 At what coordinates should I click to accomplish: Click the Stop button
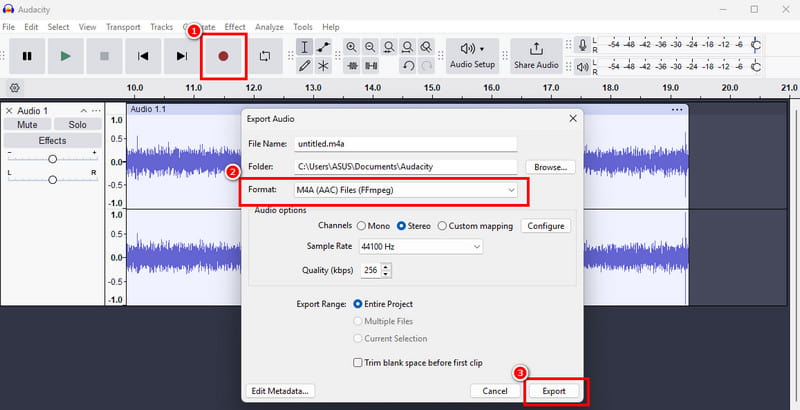[105, 56]
